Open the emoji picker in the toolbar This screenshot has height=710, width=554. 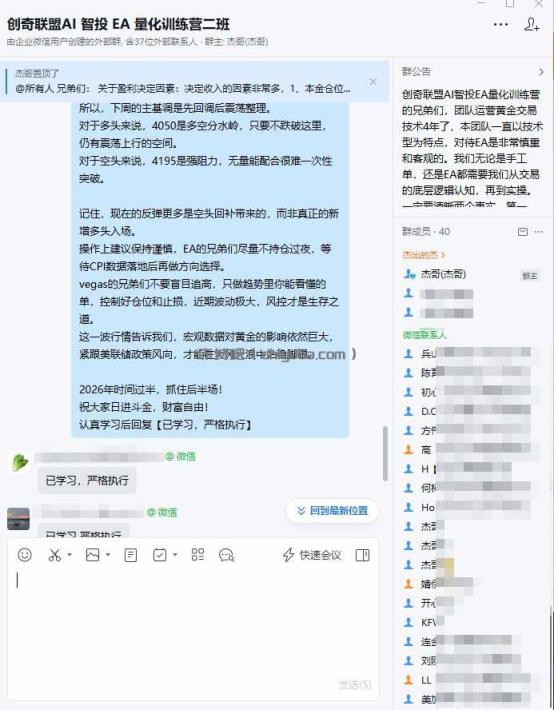[24, 555]
